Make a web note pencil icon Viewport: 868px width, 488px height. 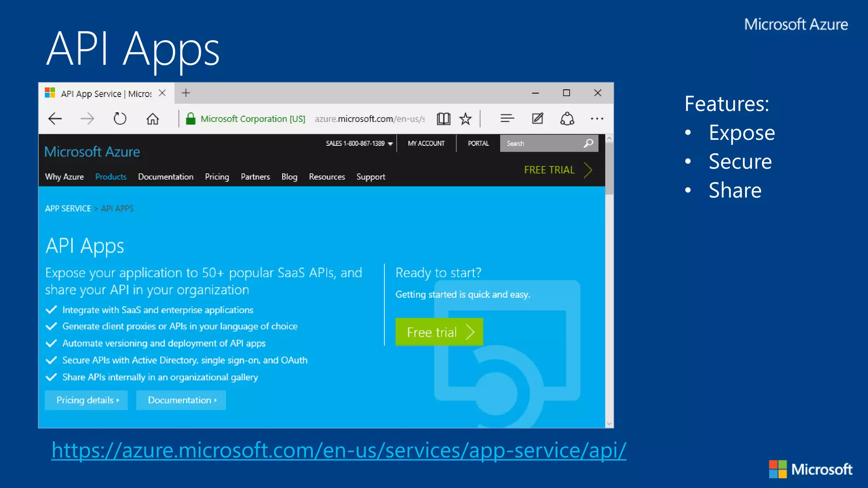pos(537,118)
